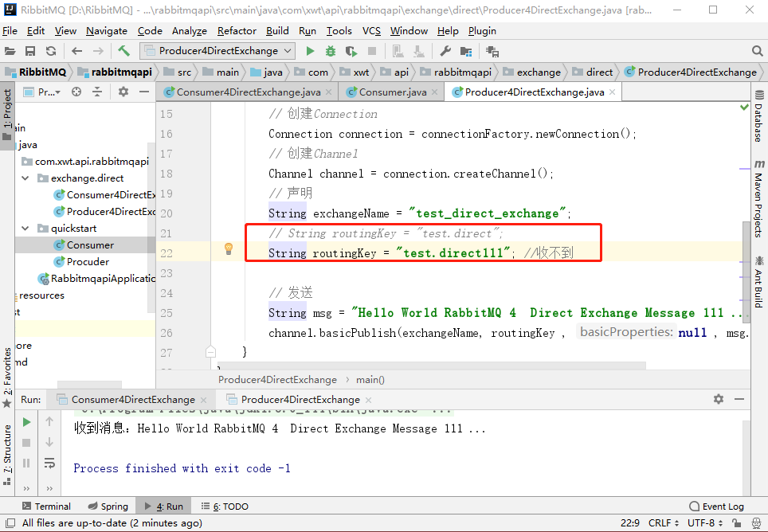Click the toolbar stop square button
This screenshot has width=768, height=532.
point(372,51)
